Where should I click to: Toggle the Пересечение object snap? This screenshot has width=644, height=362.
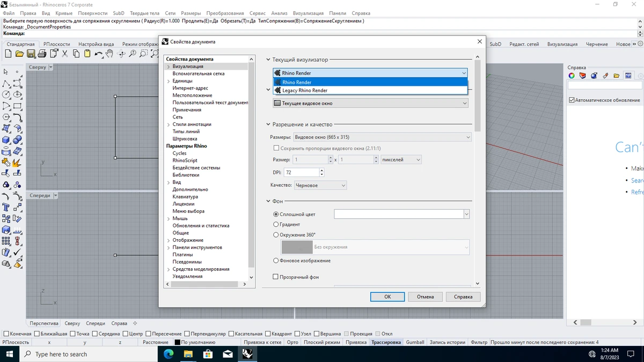pos(163,334)
